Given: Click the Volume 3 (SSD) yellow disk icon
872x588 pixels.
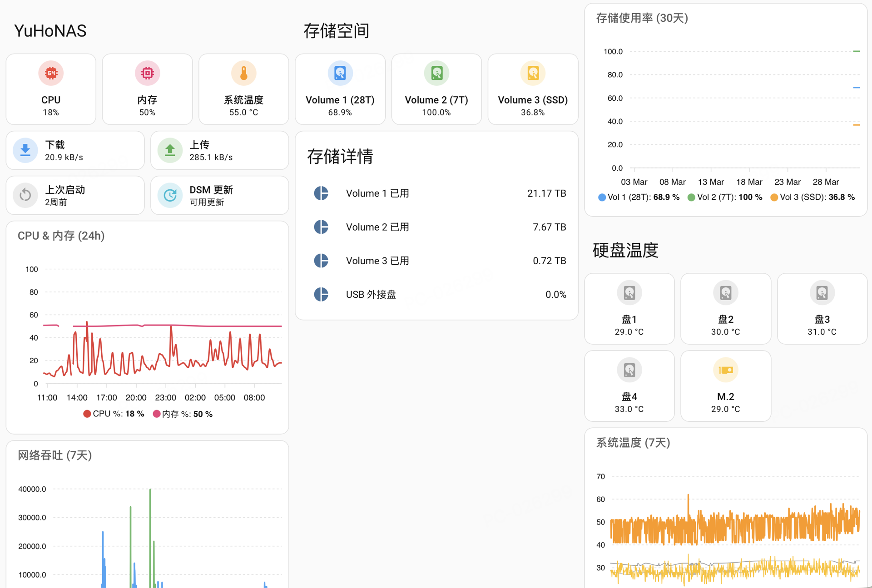Looking at the screenshot, I should [x=532, y=73].
